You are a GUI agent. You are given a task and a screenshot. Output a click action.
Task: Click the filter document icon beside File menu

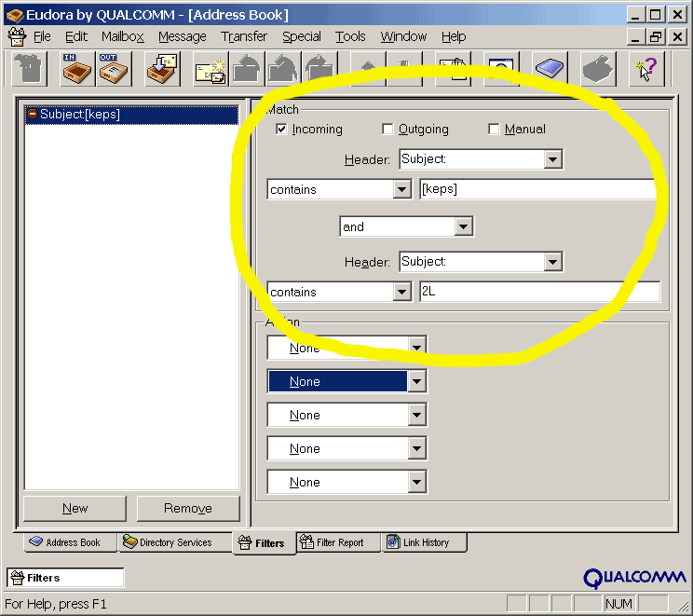click(18, 36)
